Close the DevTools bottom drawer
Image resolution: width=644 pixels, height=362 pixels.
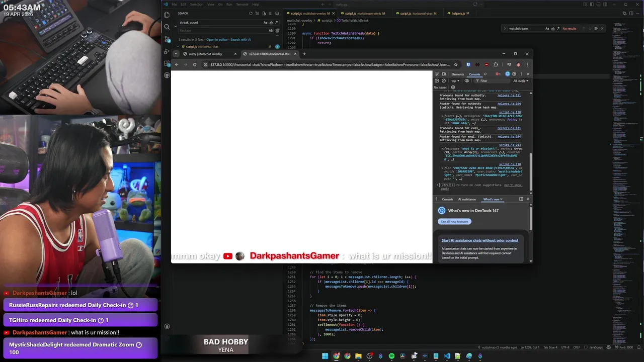pos(528,199)
